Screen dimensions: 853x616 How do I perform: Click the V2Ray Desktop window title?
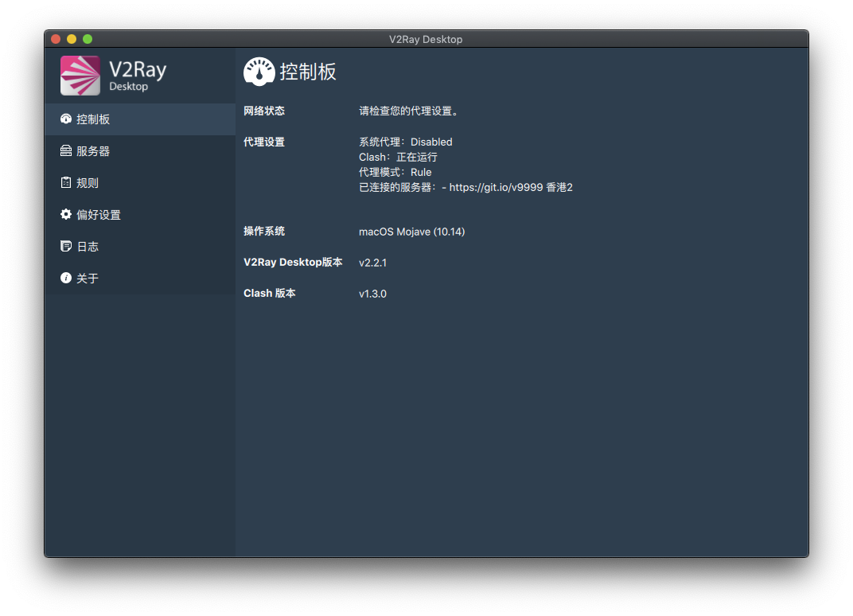(x=426, y=39)
